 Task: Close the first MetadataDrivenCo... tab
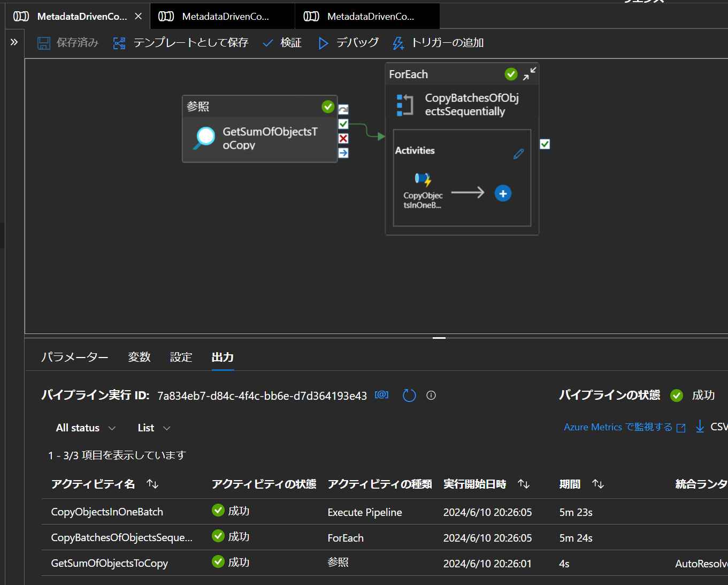(138, 16)
